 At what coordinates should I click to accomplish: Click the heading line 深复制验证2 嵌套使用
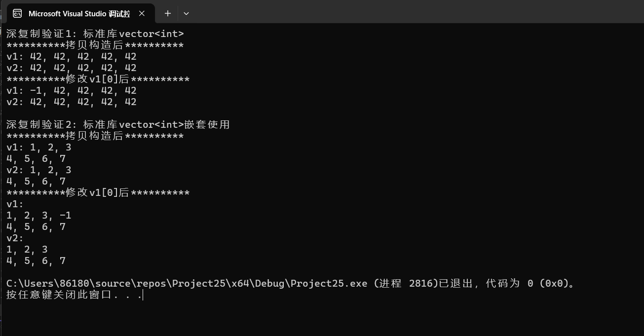tap(118, 125)
